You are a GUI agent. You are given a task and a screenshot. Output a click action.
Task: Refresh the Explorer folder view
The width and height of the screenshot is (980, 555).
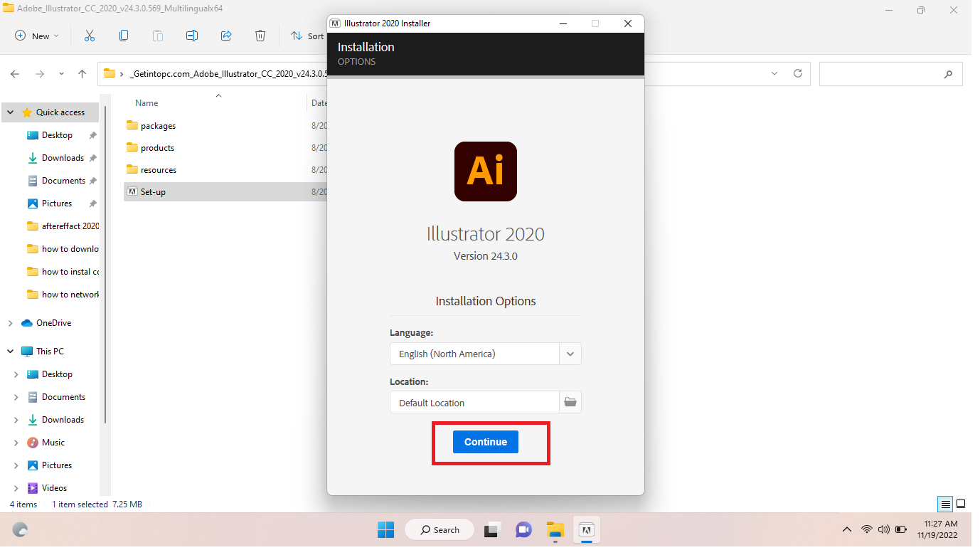[x=797, y=73]
